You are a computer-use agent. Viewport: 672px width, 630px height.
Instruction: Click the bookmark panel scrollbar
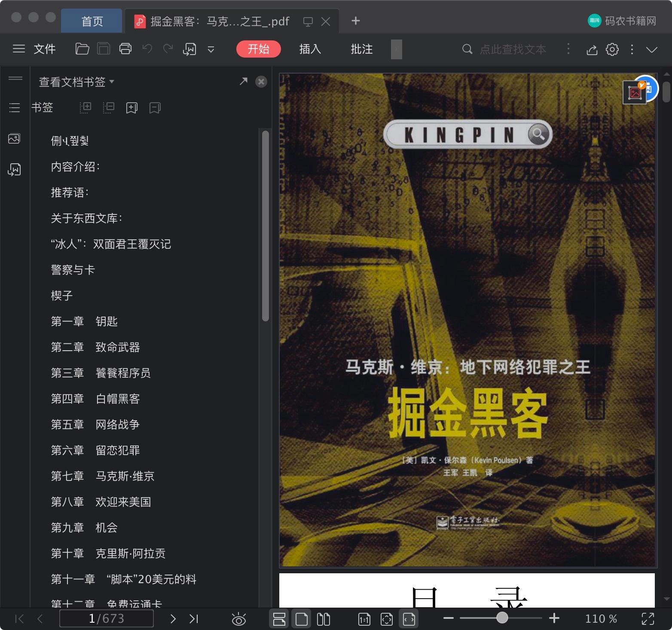click(x=266, y=226)
